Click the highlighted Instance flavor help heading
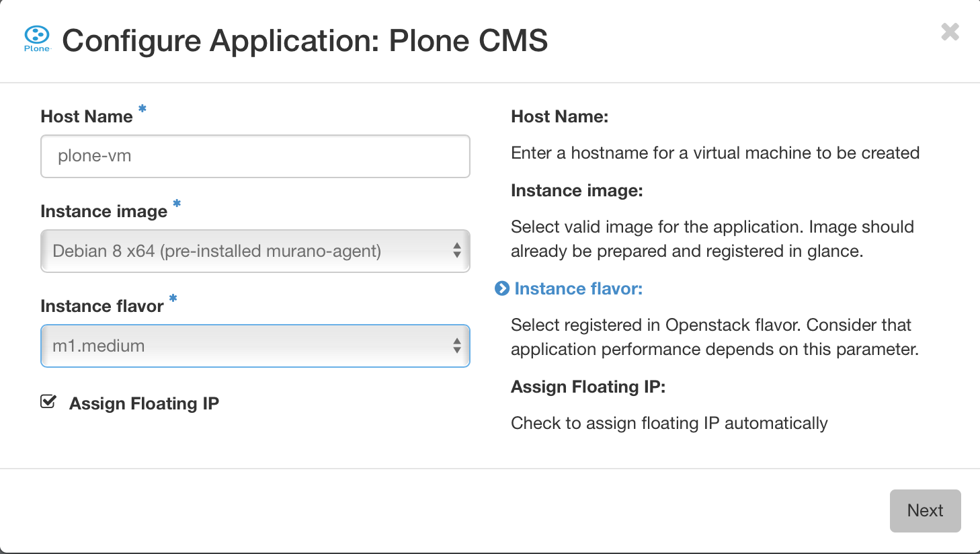 coord(578,288)
